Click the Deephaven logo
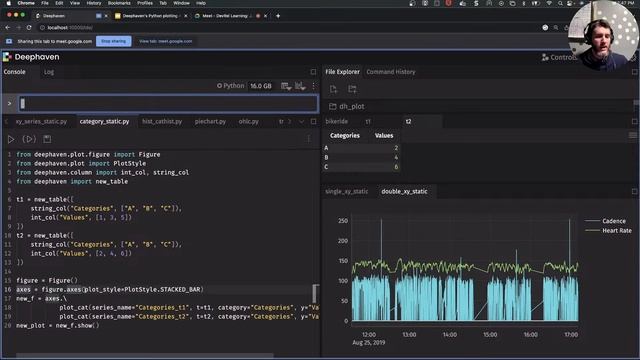Viewport: 640px width, 360px height. (x=31, y=57)
